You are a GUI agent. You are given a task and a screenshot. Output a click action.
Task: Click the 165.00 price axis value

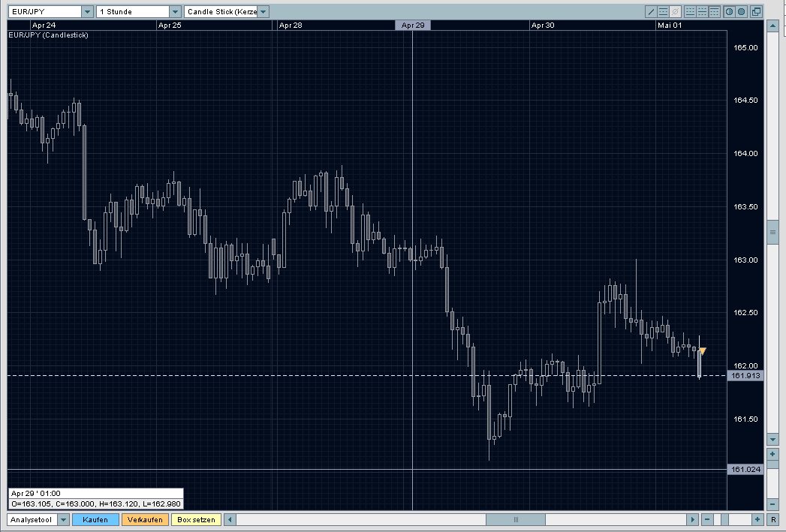click(745, 47)
